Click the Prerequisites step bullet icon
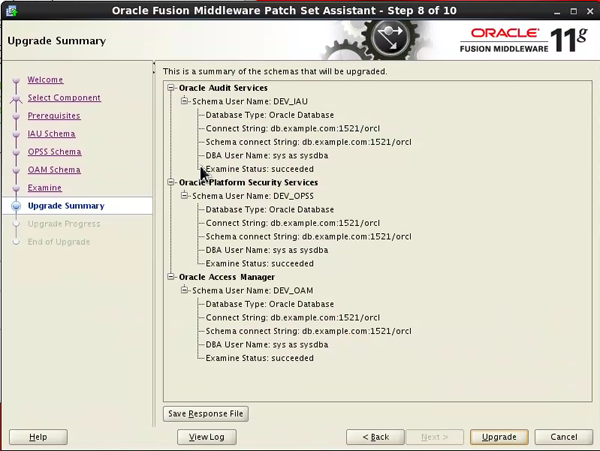Screen dimensions: 600x451 (16, 116)
